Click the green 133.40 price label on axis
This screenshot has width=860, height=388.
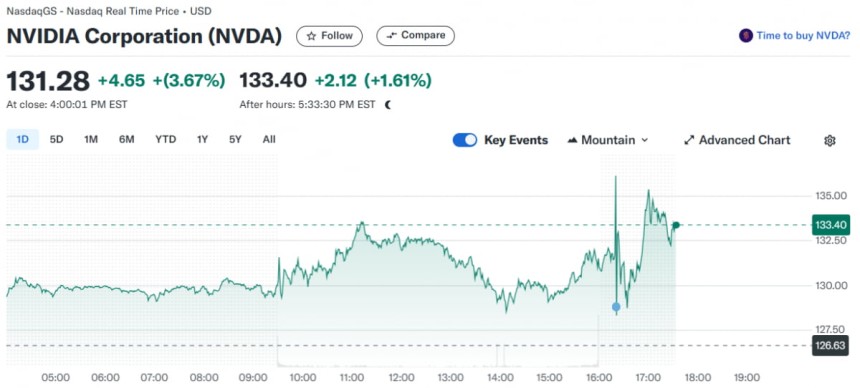tap(830, 225)
